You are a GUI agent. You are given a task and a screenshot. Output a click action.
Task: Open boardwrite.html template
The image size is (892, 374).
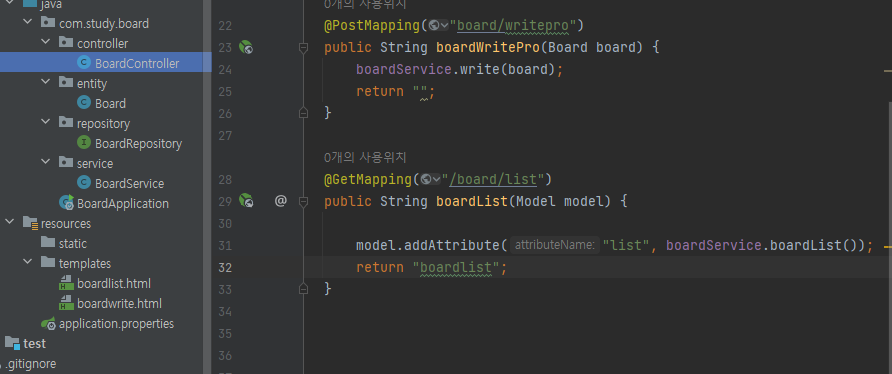(119, 303)
